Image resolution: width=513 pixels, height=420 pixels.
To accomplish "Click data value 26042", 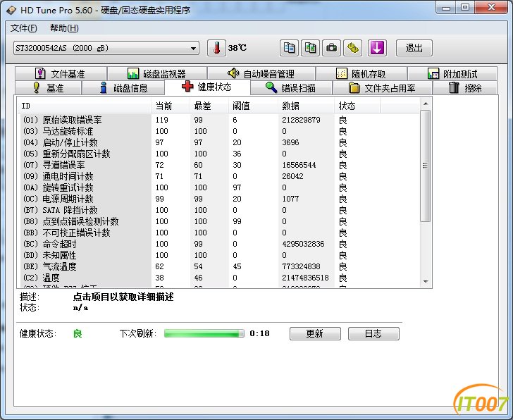I will (x=292, y=176).
